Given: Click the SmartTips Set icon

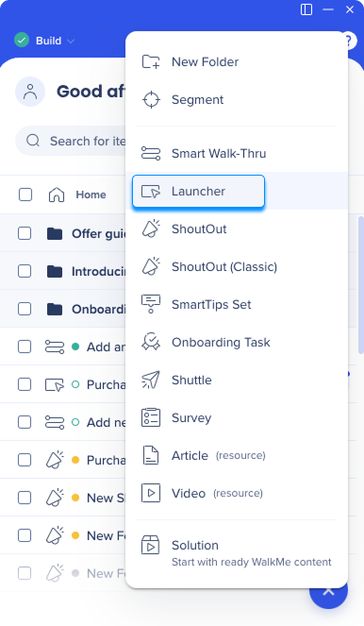Looking at the screenshot, I should coord(151,304).
